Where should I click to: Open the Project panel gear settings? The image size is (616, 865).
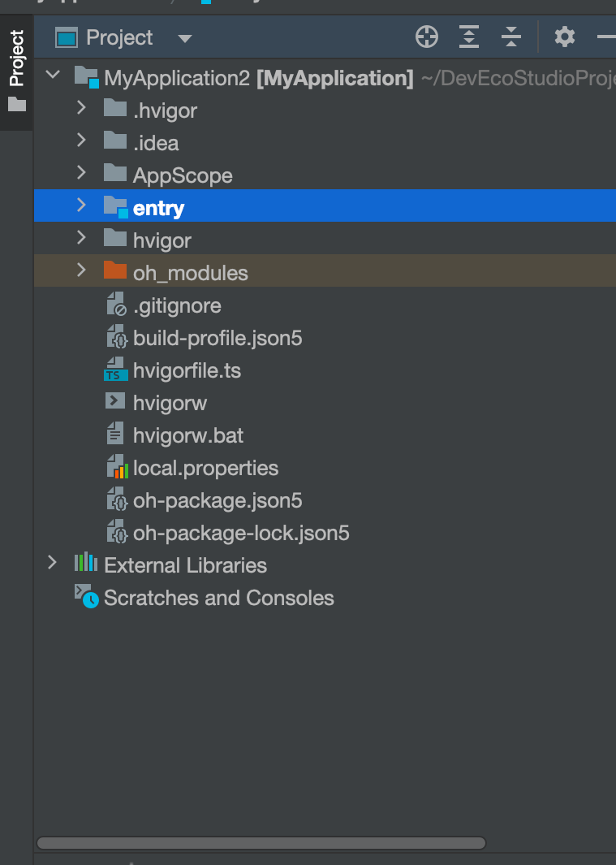coord(564,37)
